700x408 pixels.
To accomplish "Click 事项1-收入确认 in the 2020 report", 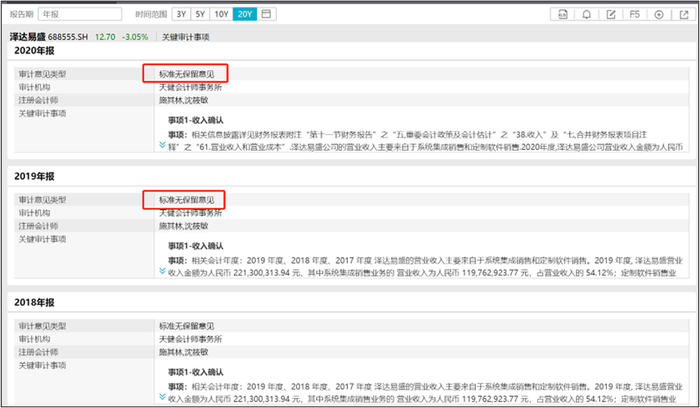I will click(x=196, y=120).
